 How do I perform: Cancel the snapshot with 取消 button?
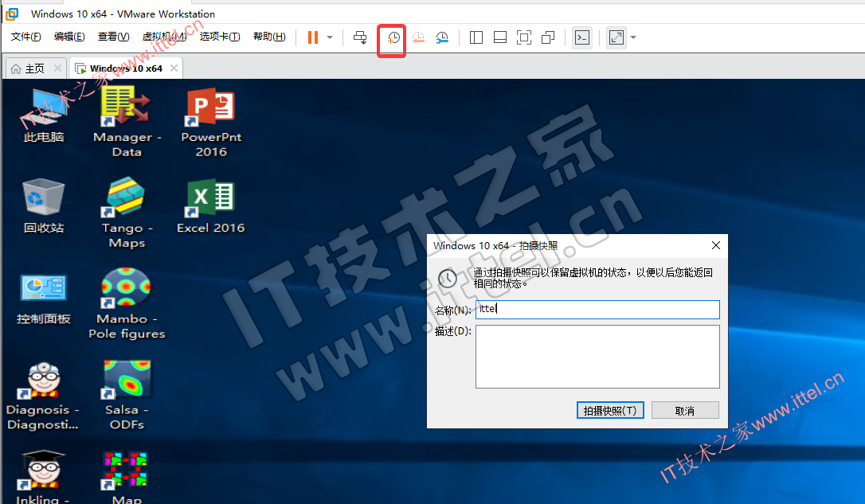pos(685,410)
